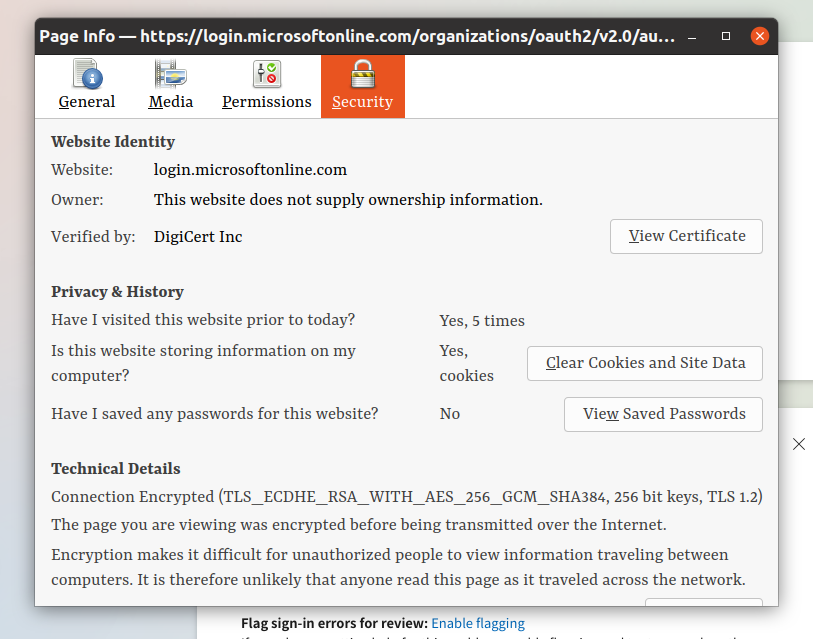Maximize the Page Info window
Image resolution: width=813 pixels, height=639 pixels.
point(728,36)
